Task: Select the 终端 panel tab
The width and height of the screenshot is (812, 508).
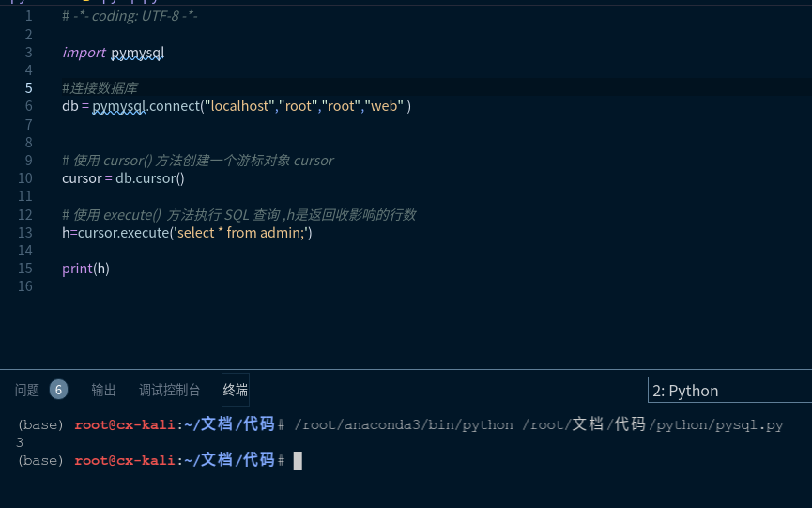Action: pyautogui.click(x=236, y=390)
